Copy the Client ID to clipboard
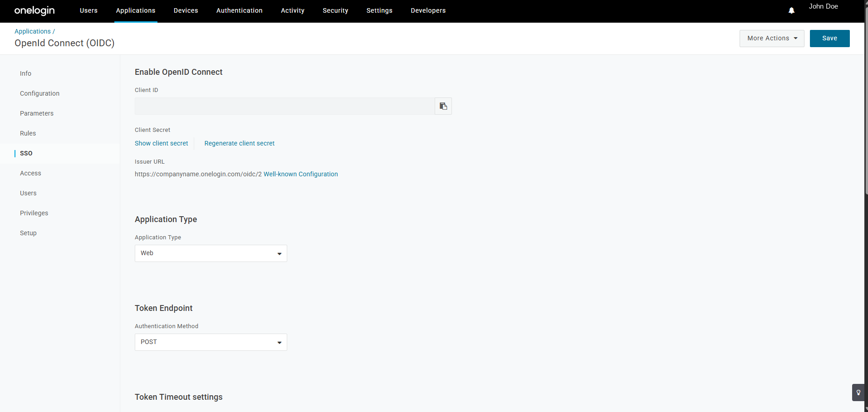This screenshot has height=412, width=868. 443,106
